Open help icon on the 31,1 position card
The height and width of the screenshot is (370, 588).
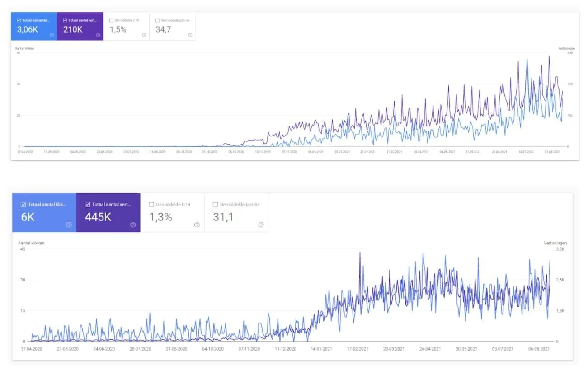click(261, 225)
